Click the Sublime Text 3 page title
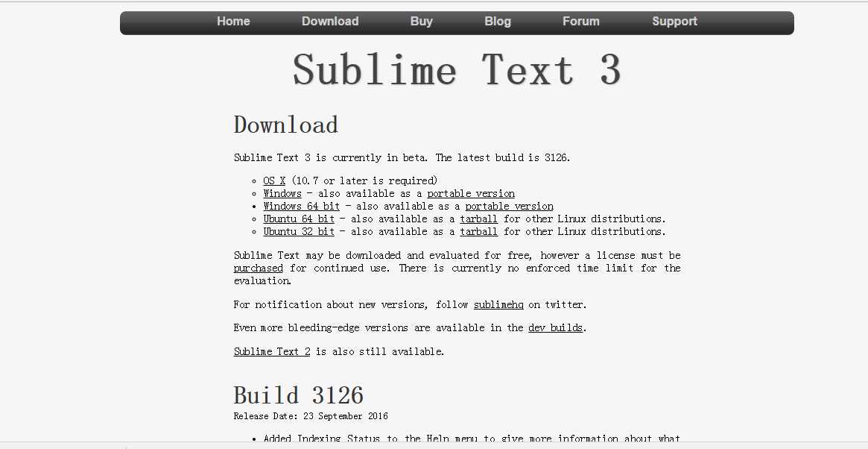Viewport: 868px width, 449px height. pos(457,70)
